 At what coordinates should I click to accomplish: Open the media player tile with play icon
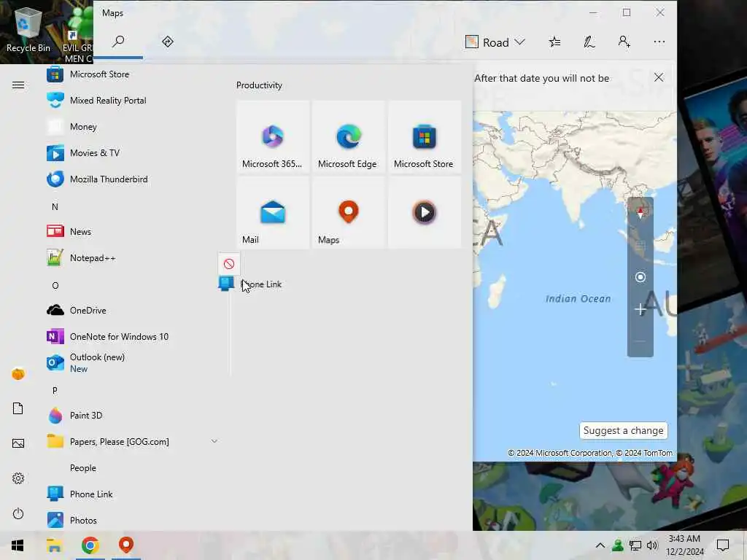click(425, 212)
